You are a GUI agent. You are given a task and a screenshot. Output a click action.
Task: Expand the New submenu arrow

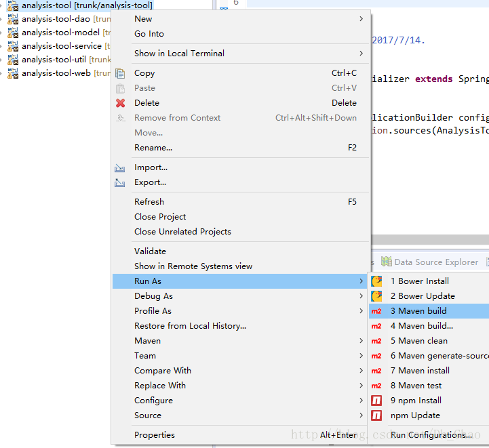[x=361, y=19]
